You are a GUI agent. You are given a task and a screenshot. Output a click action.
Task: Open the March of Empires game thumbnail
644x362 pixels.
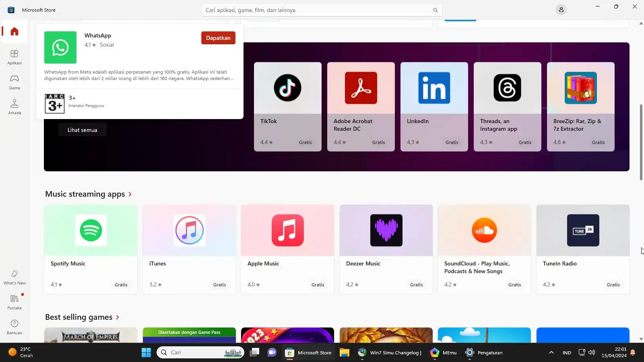tap(91, 335)
